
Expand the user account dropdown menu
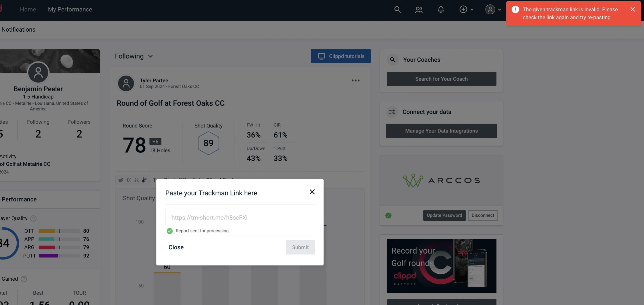[x=492, y=9]
